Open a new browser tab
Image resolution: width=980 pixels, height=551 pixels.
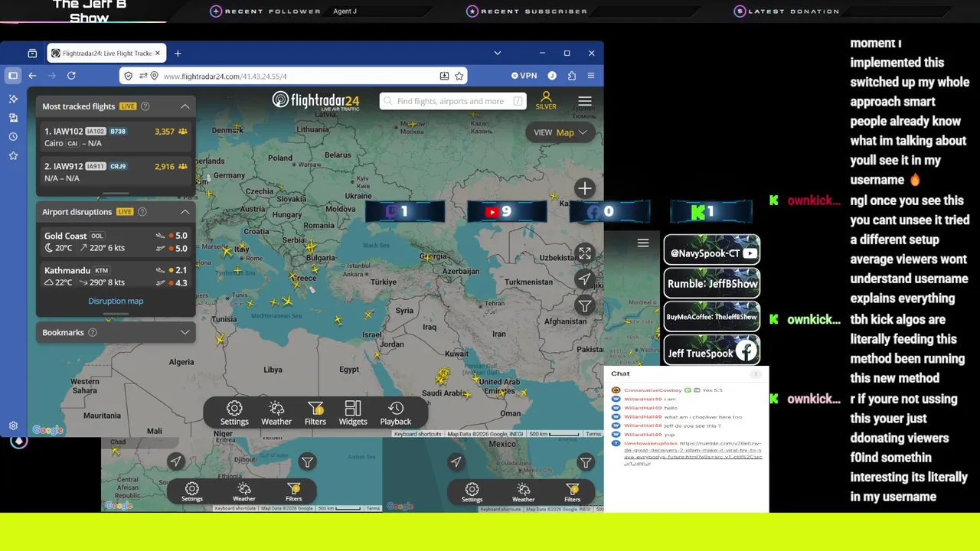click(178, 54)
